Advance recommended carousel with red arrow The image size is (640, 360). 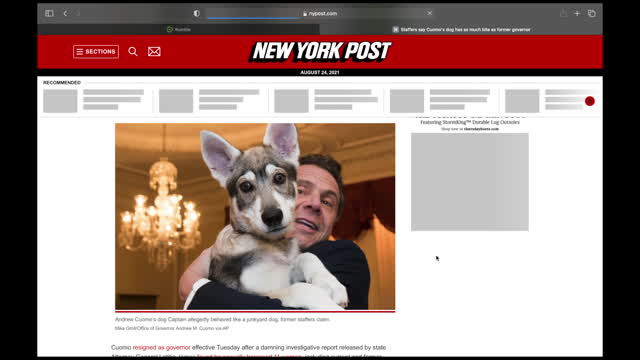tap(589, 101)
